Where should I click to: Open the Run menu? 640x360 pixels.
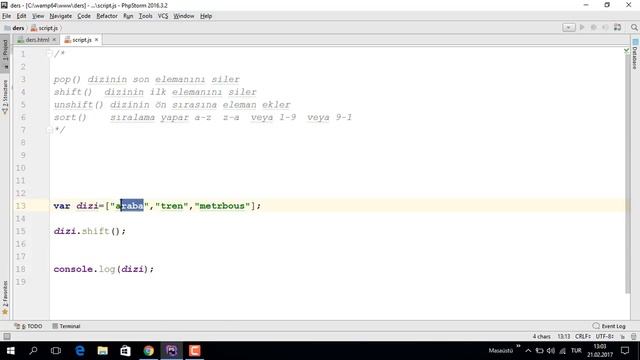(x=128, y=16)
